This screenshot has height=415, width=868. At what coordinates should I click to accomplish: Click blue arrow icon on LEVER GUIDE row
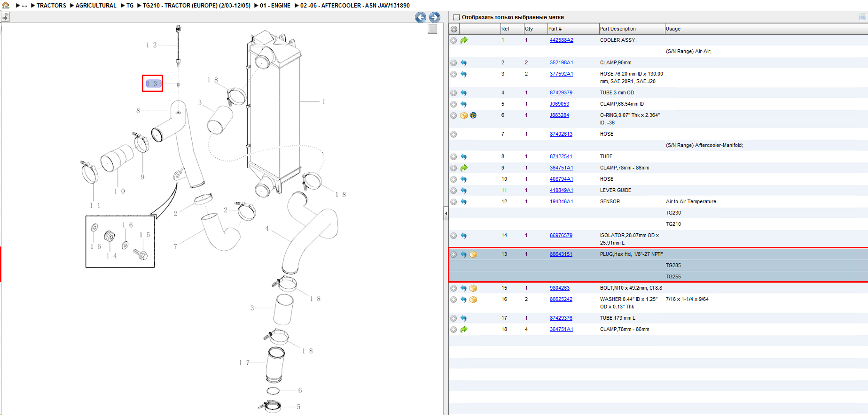pos(464,191)
